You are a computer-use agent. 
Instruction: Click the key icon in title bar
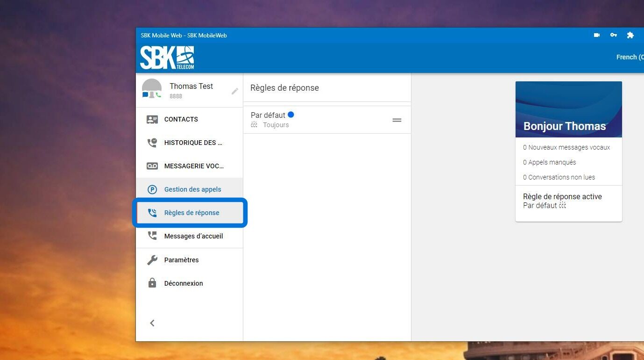pyautogui.click(x=614, y=35)
